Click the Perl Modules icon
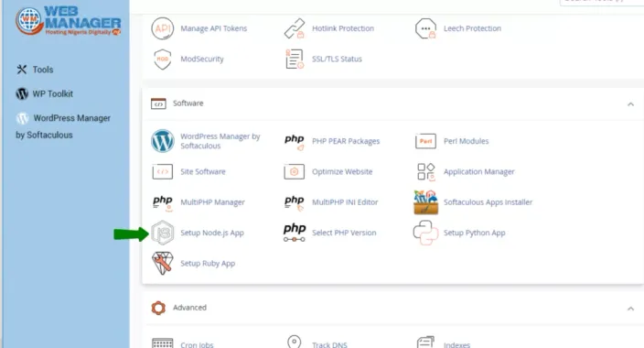 425,141
